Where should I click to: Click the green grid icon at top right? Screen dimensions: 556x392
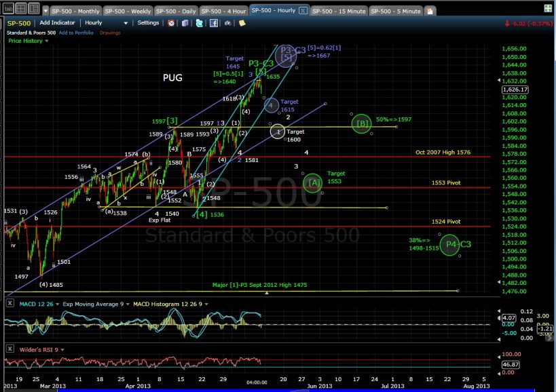(x=548, y=8)
